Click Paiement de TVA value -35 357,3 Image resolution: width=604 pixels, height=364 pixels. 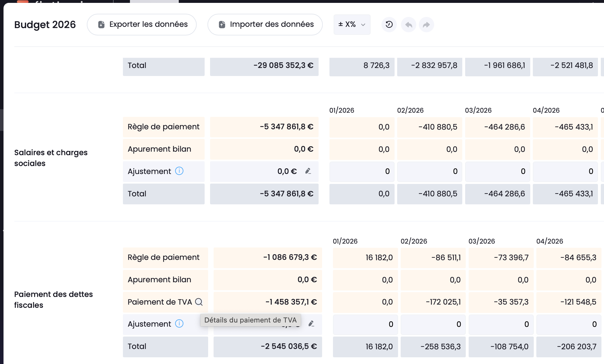pos(501,302)
